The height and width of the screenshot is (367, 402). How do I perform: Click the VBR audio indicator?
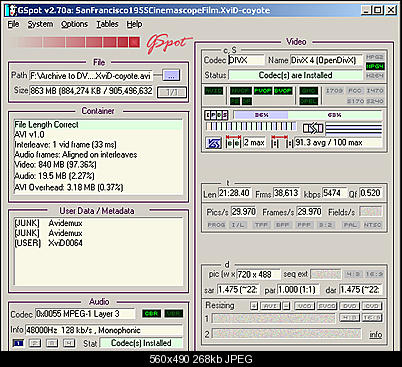click(x=174, y=314)
